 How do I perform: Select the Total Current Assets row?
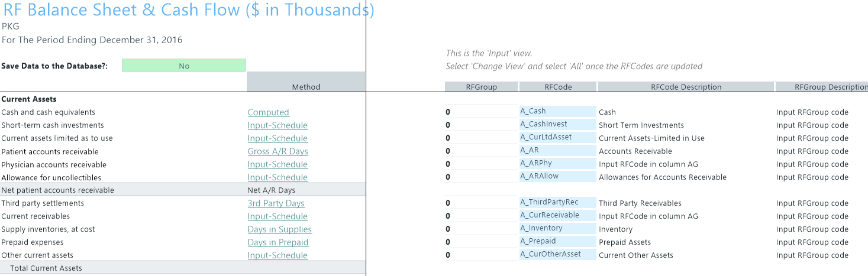point(183,268)
